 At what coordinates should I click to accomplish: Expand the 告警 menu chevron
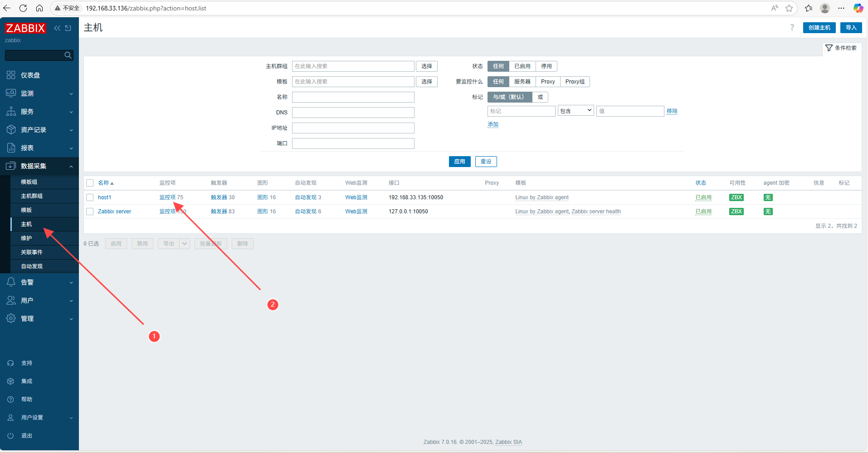pyautogui.click(x=71, y=283)
